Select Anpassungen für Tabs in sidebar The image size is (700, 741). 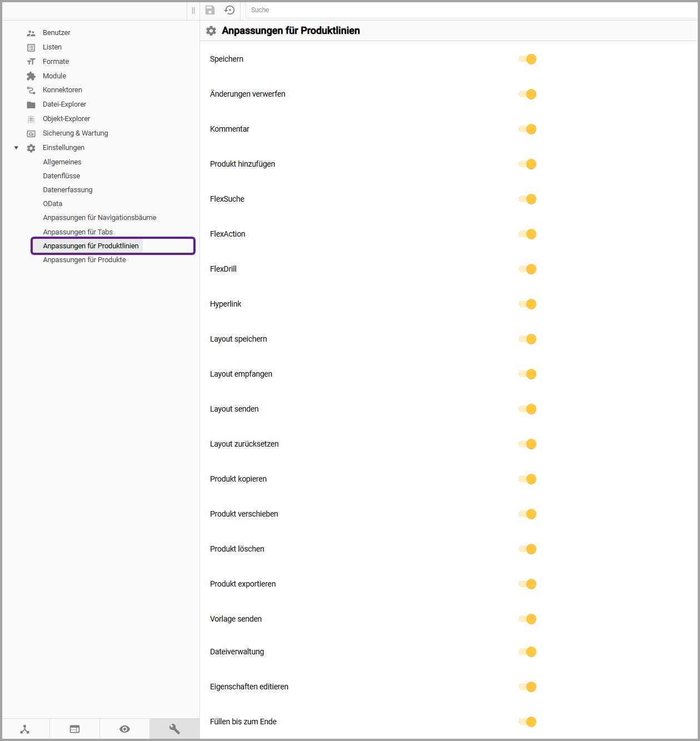point(78,232)
